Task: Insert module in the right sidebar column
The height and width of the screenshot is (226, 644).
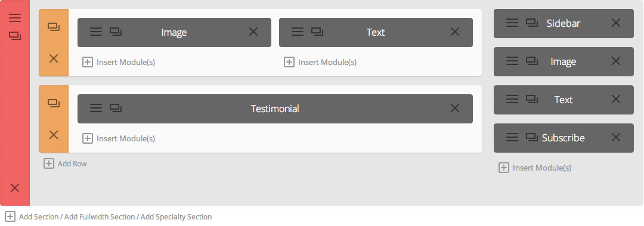Action: (x=535, y=168)
